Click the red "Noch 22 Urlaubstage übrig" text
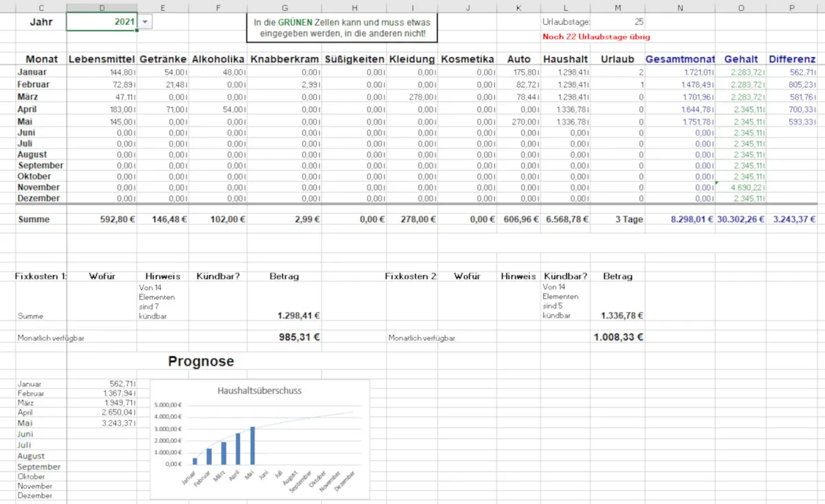The height and width of the screenshot is (504, 825). click(596, 36)
